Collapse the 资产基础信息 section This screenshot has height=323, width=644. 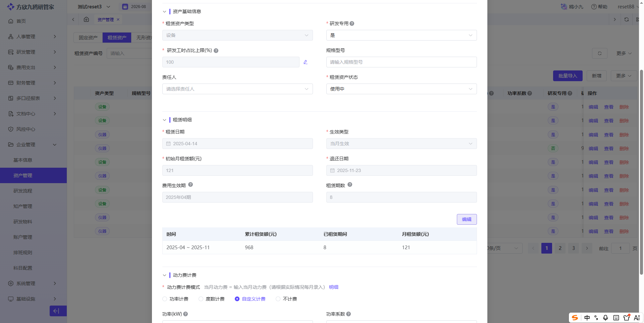click(164, 11)
